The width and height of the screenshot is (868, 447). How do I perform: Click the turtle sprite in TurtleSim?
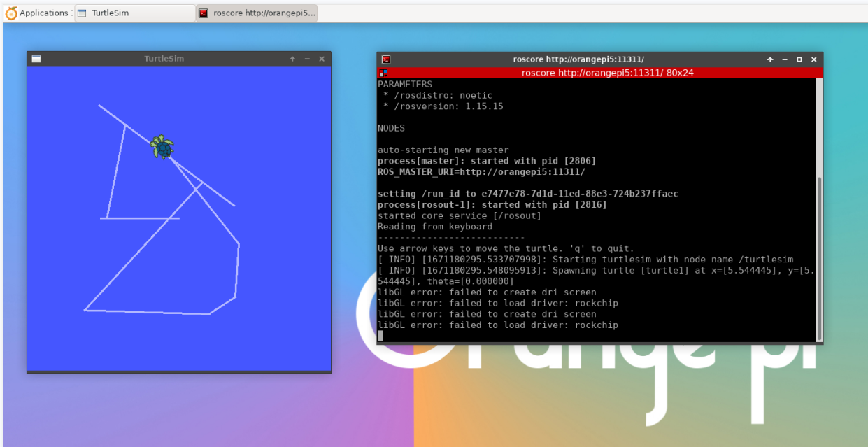pos(162,147)
